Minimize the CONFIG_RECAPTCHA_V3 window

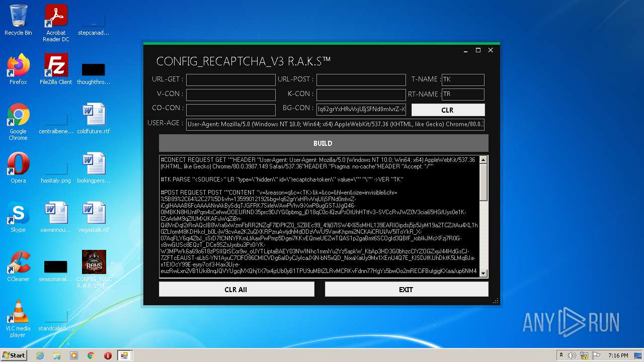(466, 50)
